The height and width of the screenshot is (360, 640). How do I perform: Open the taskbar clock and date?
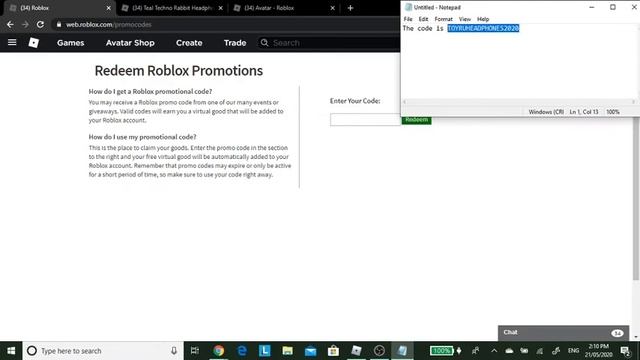click(599, 351)
